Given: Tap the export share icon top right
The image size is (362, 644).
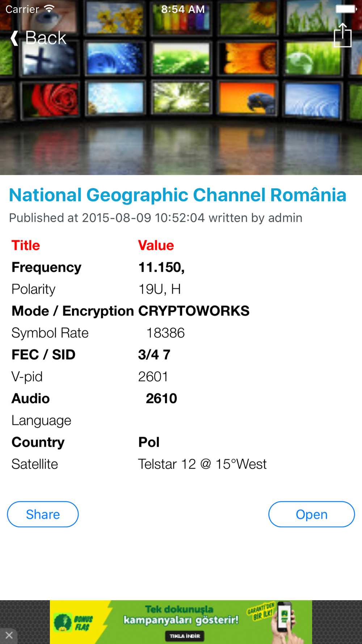Looking at the screenshot, I should [x=342, y=35].
